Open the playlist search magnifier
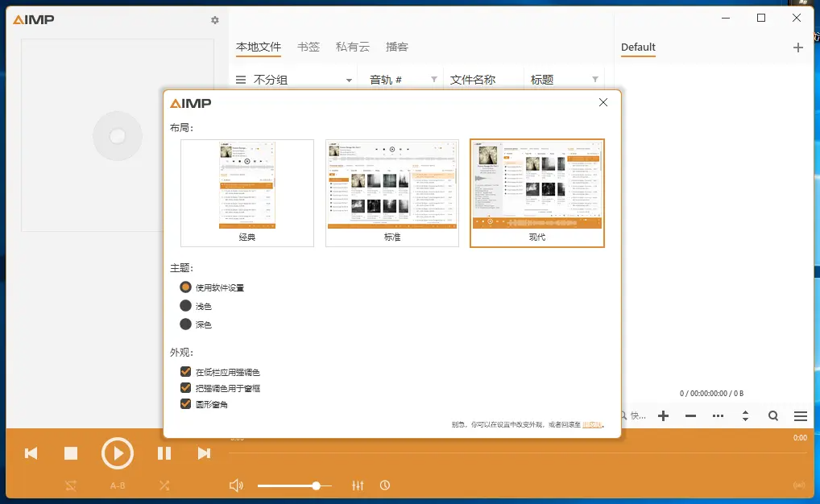The width and height of the screenshot is (820, 504). pyautogui.click(x=772, y=415)
